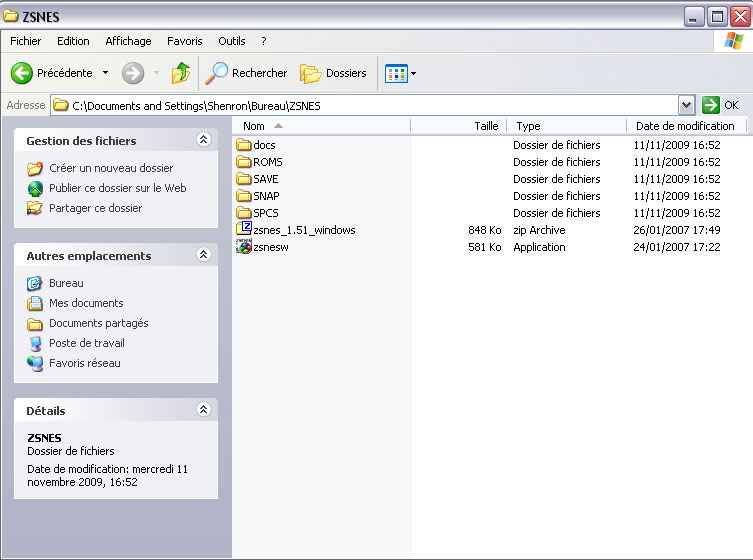The image size is (753, 560).
Task: Open the Favoris menu
Action: [x=184, y=41]
